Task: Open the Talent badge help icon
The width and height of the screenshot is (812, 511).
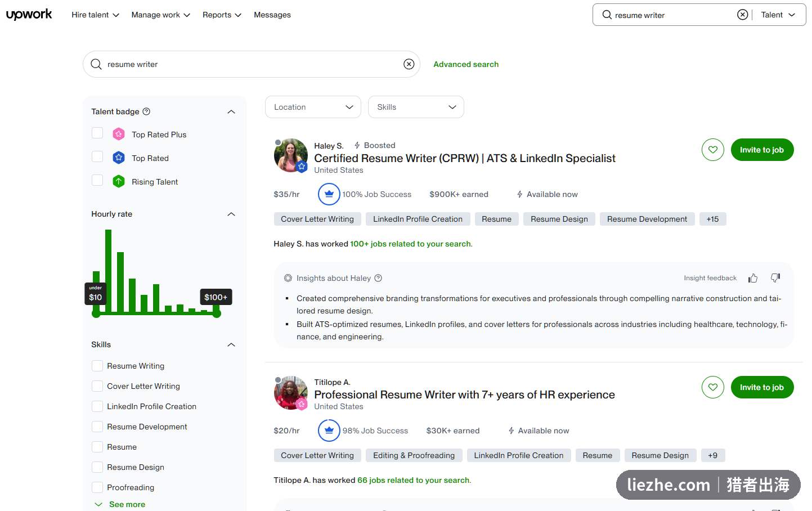Action: pyautogui.click(x=146, y=111)
